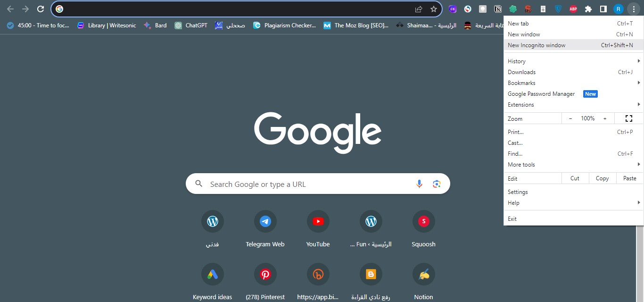Open the Extensions puzzle piece menu
The height and width of the screenshot is (302, 644).
click(588, 9)
